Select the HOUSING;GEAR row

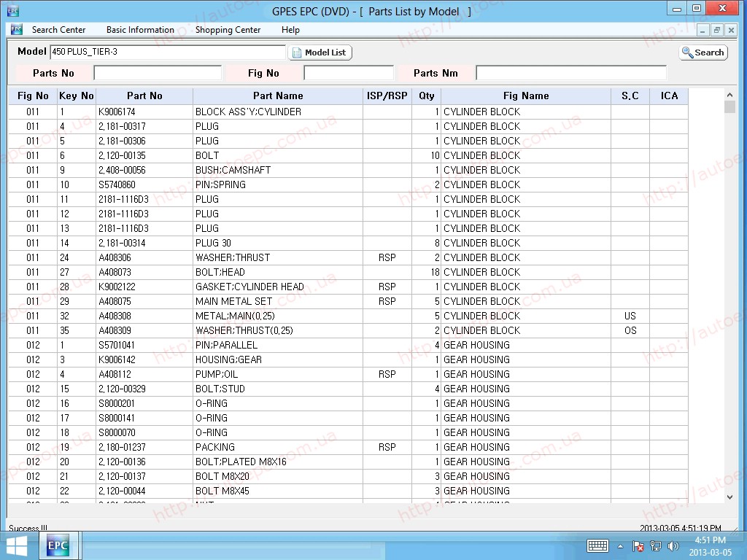348,359
